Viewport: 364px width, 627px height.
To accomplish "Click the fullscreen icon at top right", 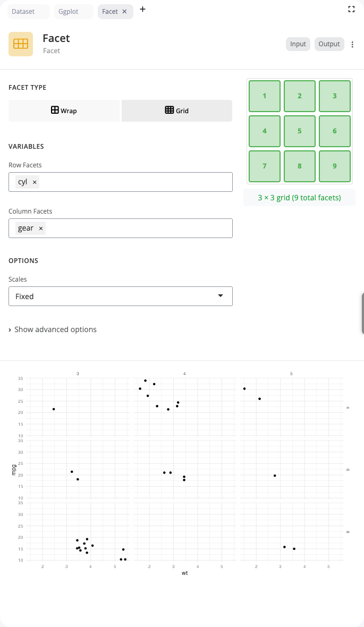I will (351, 9).
